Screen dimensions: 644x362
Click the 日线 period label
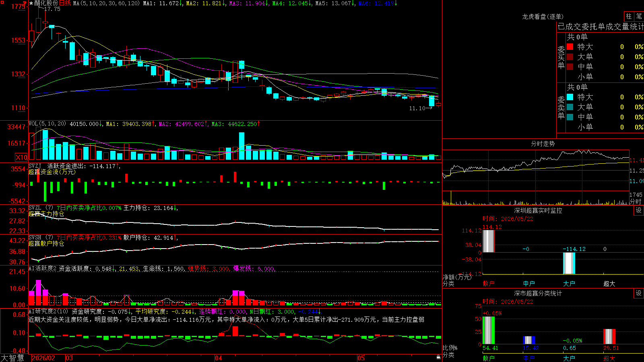(65, 3)
